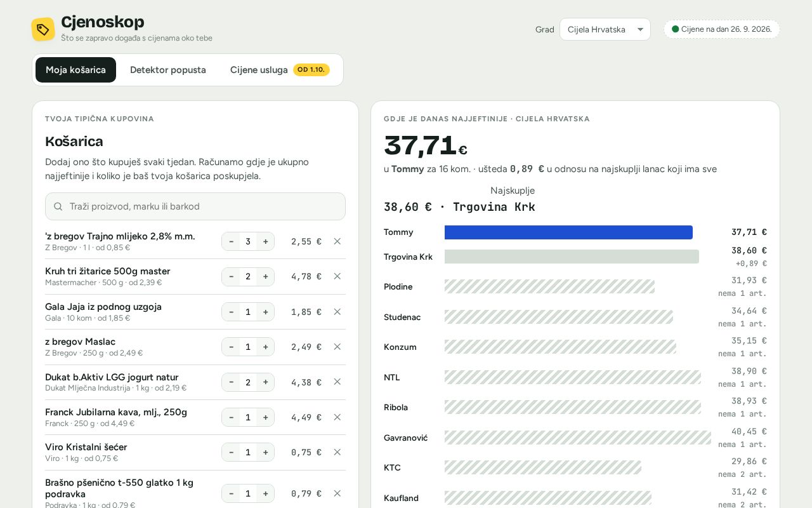Increase Viro Kristalni šećer quantity

[x=265, y=452]
